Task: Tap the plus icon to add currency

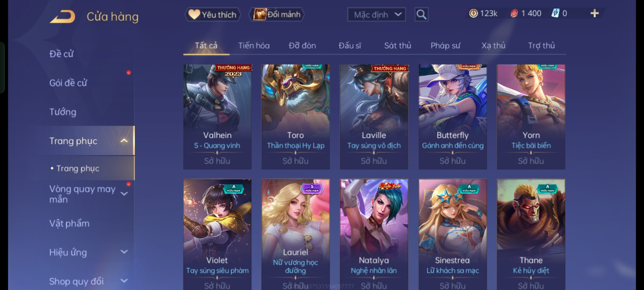Action: coord(595,13)
